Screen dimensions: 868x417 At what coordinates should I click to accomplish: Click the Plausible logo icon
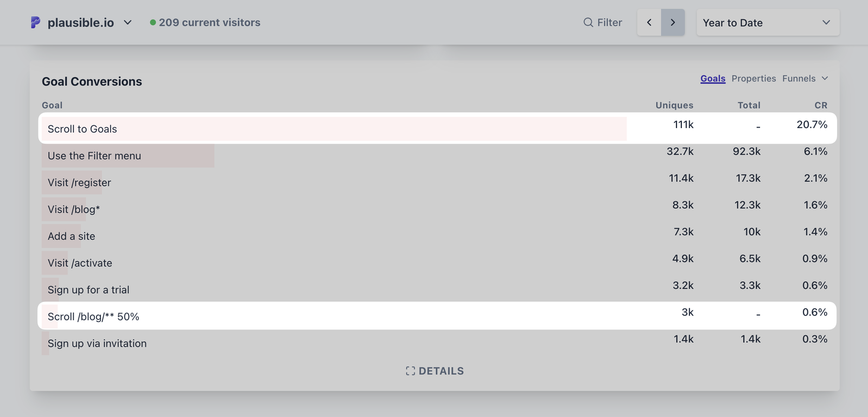(x=35, y=22)
